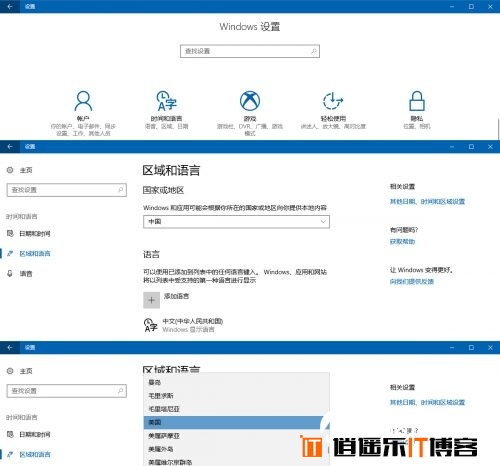This screenshot has width=500, height=466.
Task: Click 主页 gear icon in window with open country list
Action: 10,371
